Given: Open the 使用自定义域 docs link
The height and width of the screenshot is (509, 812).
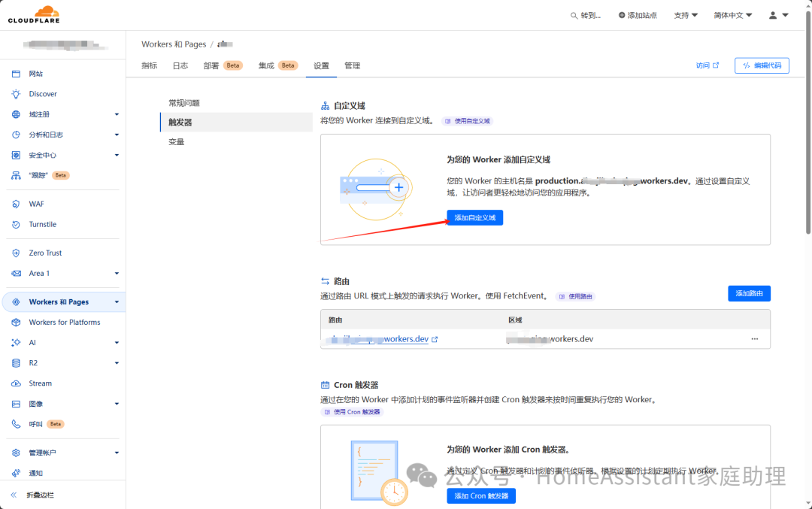Looking at the screenshot, I should (468, 121).
